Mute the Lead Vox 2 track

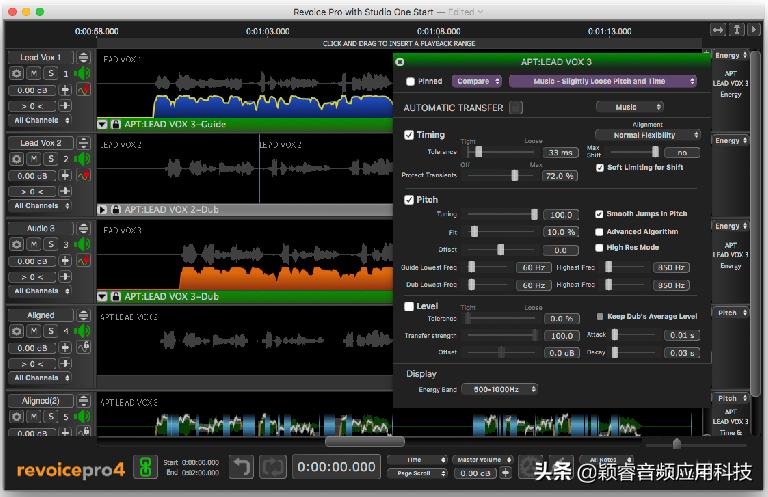click(34, 159)
